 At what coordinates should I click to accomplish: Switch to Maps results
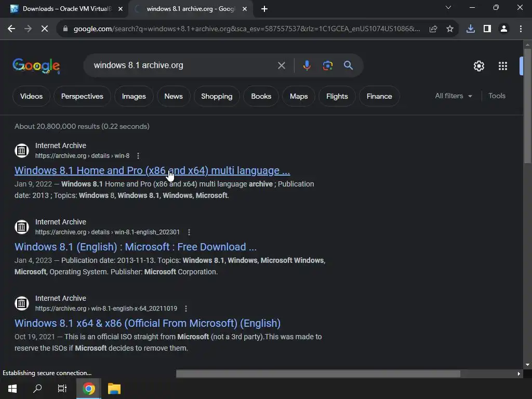[299, 96]
